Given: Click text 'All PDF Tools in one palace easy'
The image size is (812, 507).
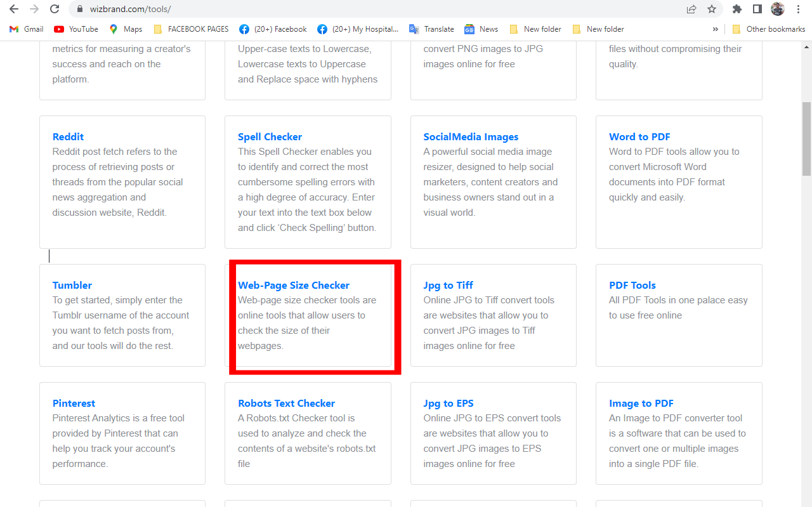Looking at the screenshot, I should pos(678,300).
